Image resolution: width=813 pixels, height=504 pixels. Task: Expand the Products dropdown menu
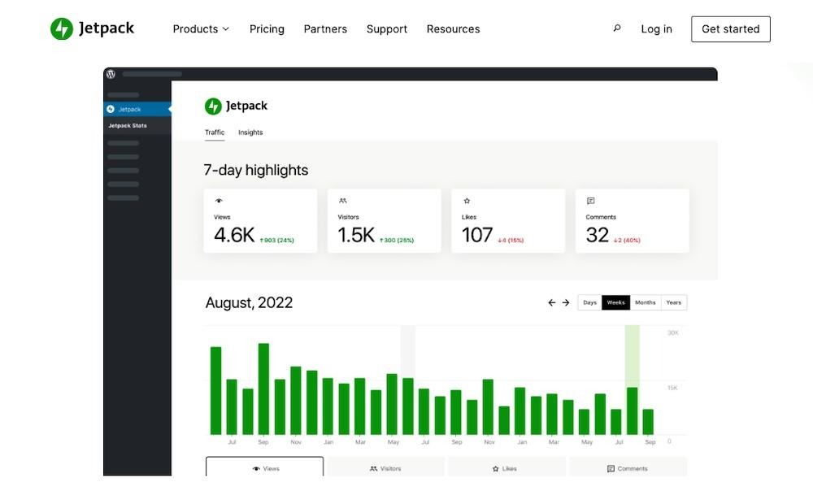[201, 29]
